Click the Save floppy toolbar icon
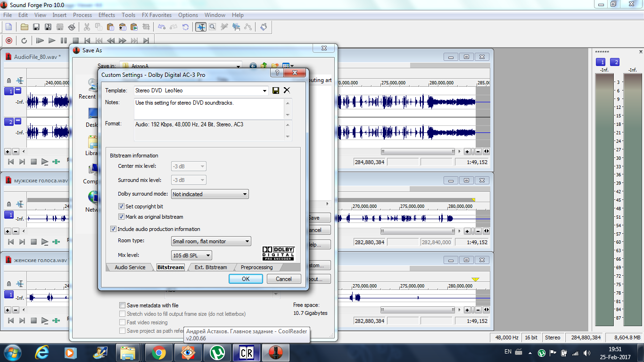This screenshot has width=644, height=362. [x=36, y=27]
